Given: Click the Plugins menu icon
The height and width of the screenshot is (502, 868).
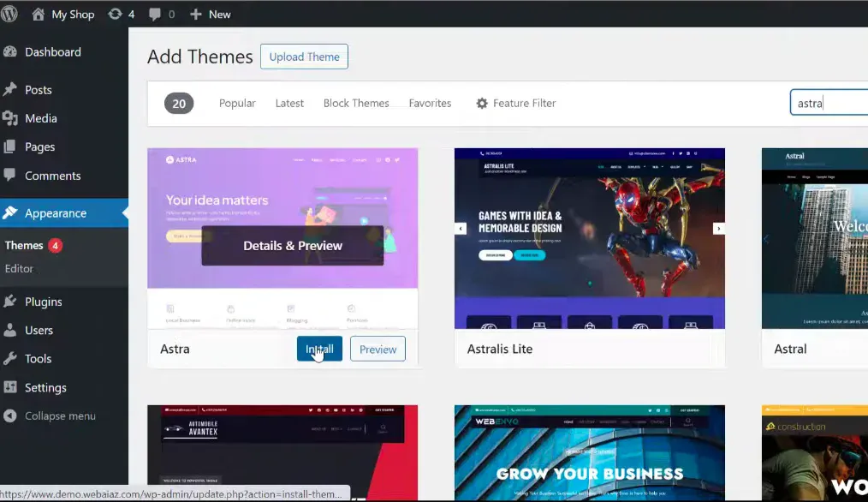Looking at the screenshot, I should (x=10, y=302).
